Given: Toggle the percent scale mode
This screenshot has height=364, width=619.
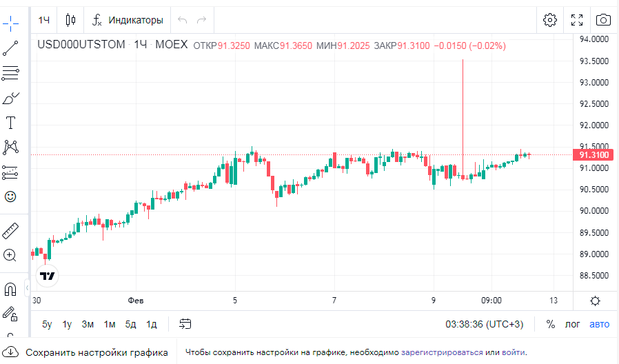Looking at the screenshot, I should tap(550, 324).
